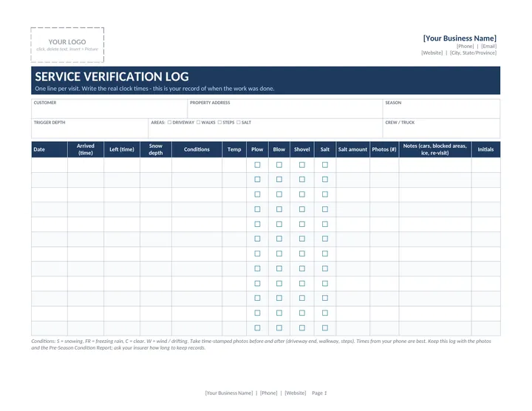
Task: Click the Conditions column header
Action: 197,149
